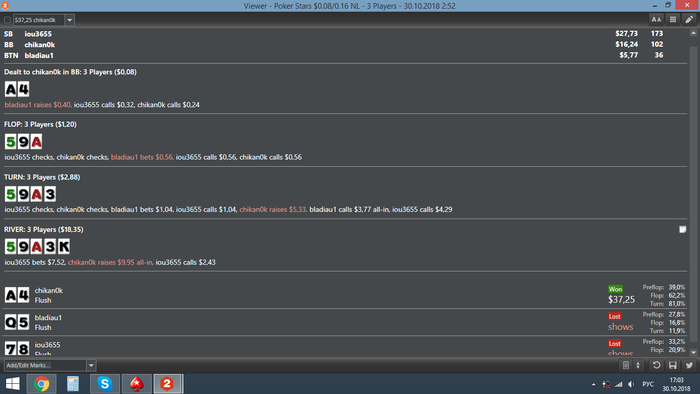Click the 3 card on the turn board
Viewport: 700px width, 394px height.
tap(50, 194)
